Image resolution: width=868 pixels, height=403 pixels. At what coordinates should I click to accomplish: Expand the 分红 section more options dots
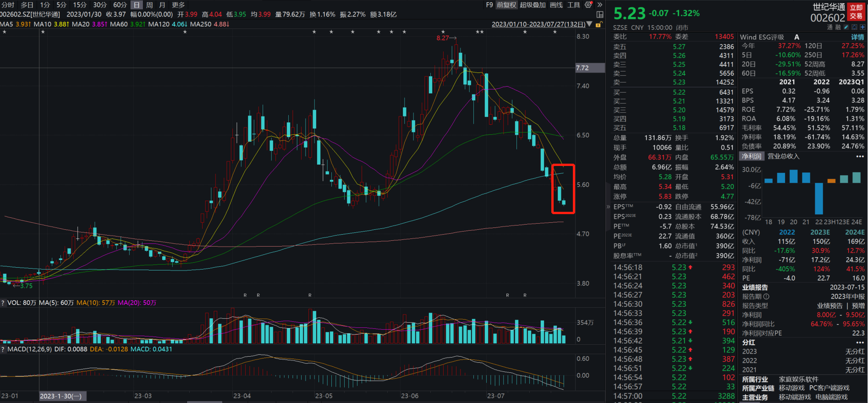tap(860, 342)
